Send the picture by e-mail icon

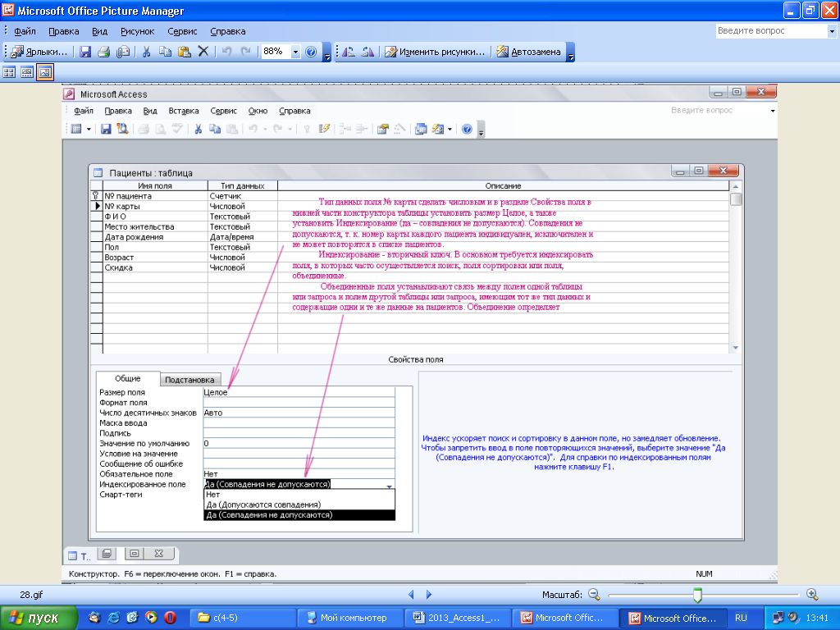[123, 52]
